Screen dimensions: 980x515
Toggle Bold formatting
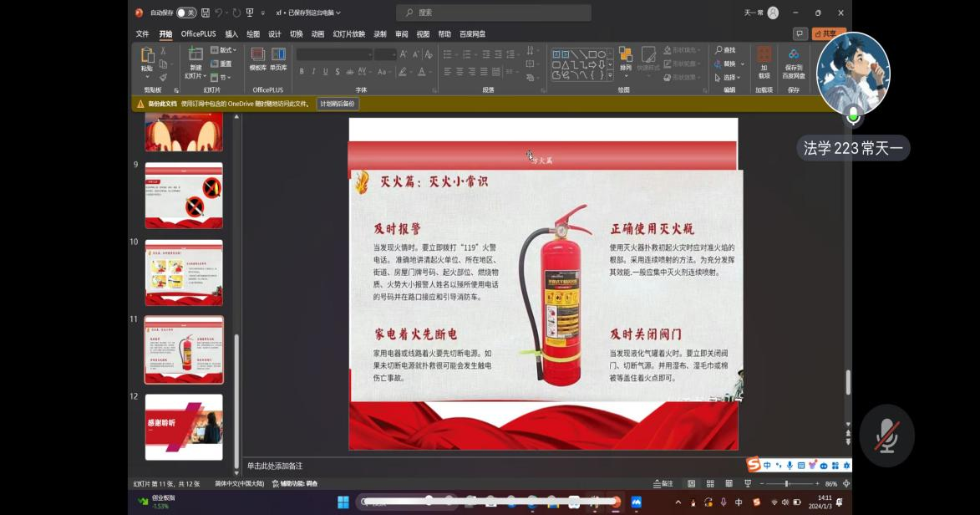click(302, 72)
